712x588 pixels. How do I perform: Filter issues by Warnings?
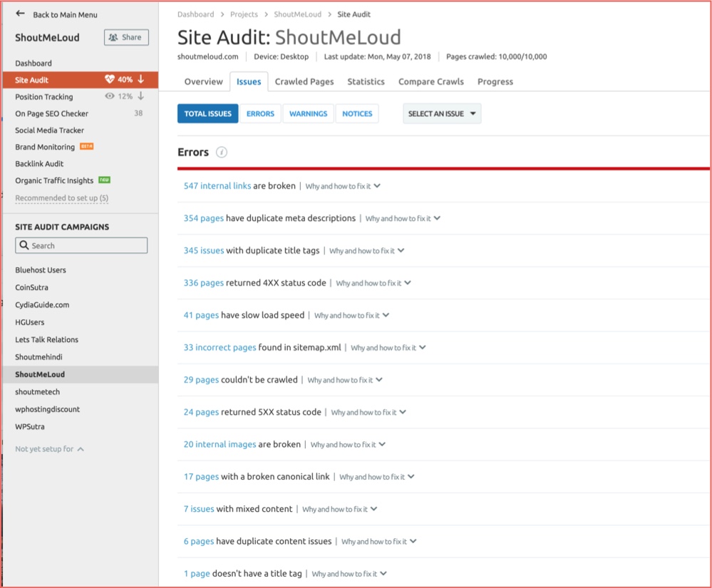tap(308, 114)
